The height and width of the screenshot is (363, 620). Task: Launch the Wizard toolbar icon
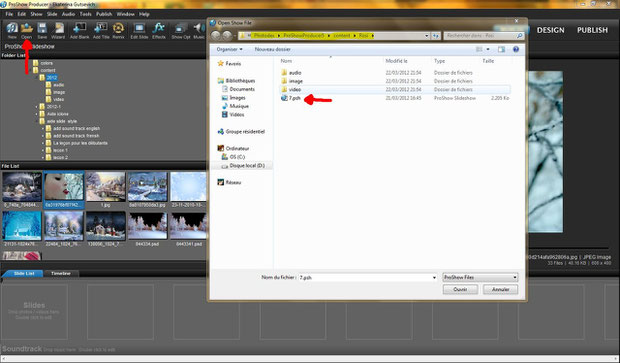(x=58, y=30)
